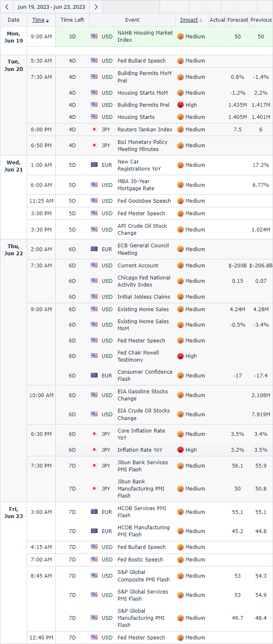Go to the next week arrow
This screenshot has width=273, height=644.
(x=96, y=7)
